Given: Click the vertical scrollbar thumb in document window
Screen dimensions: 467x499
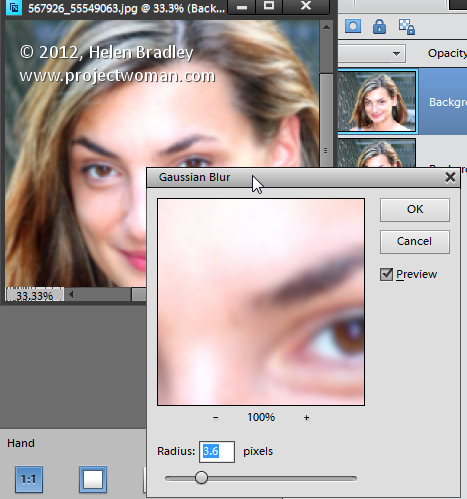Looking at the screenshot, I should (x=326, y=120).
